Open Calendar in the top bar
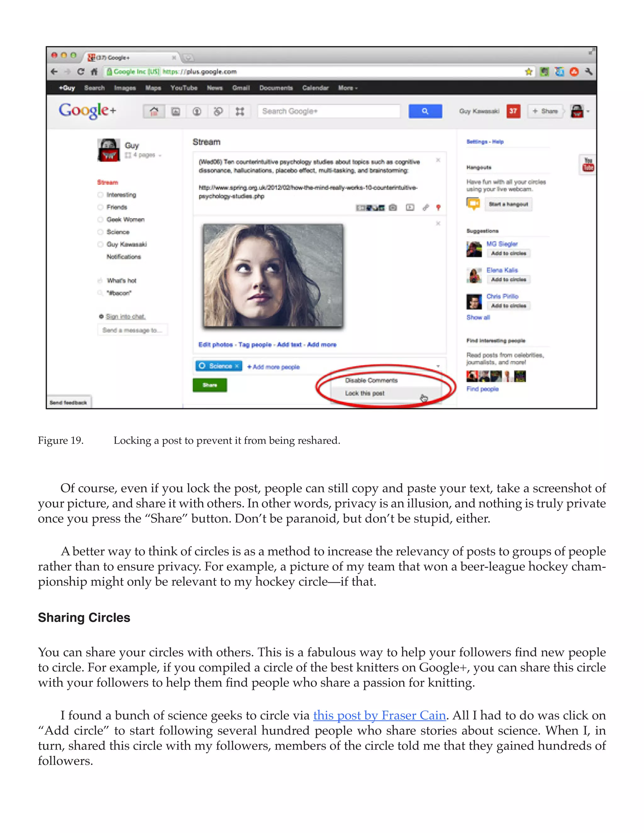644x833 pixels. click(315, 88)
